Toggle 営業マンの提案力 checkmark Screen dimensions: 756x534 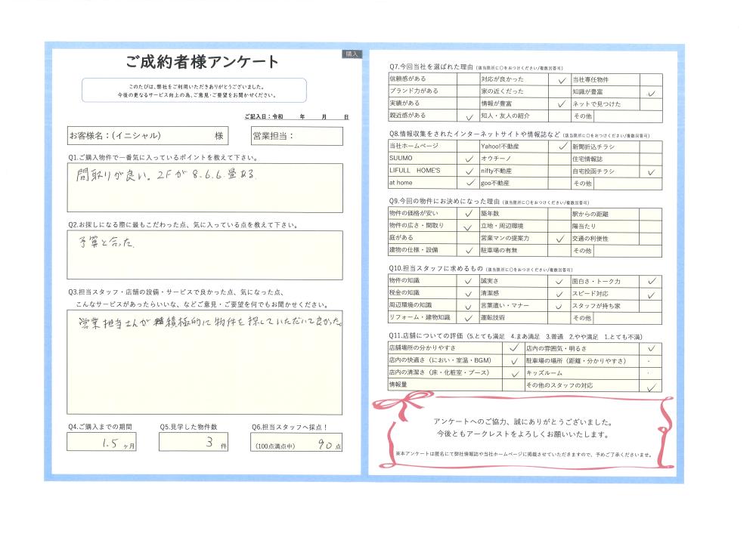pyautogui.click(x=561, y=238)
